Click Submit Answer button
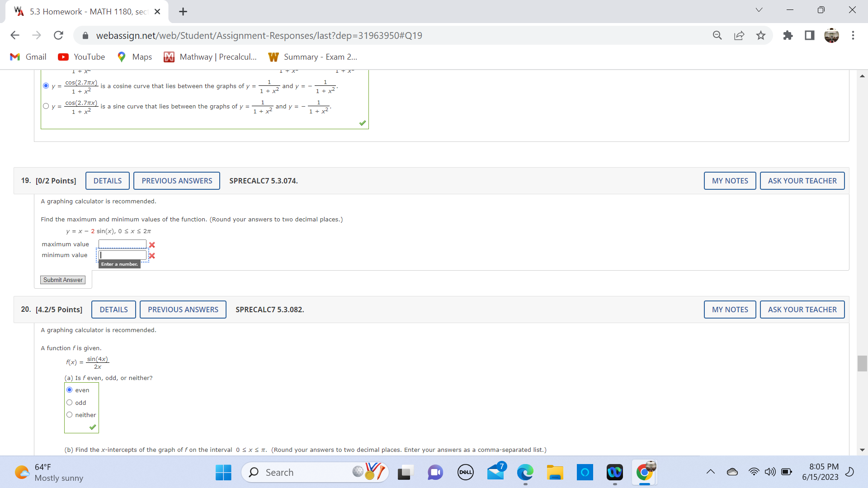Screen dimensions: 868x488 [63, 280]
